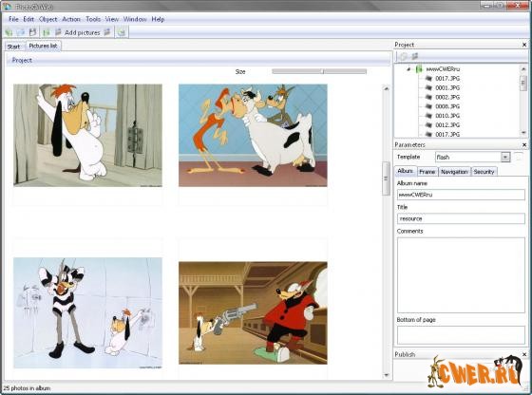Click the Comments text area

pyautogui.click(x=461, y=275)
